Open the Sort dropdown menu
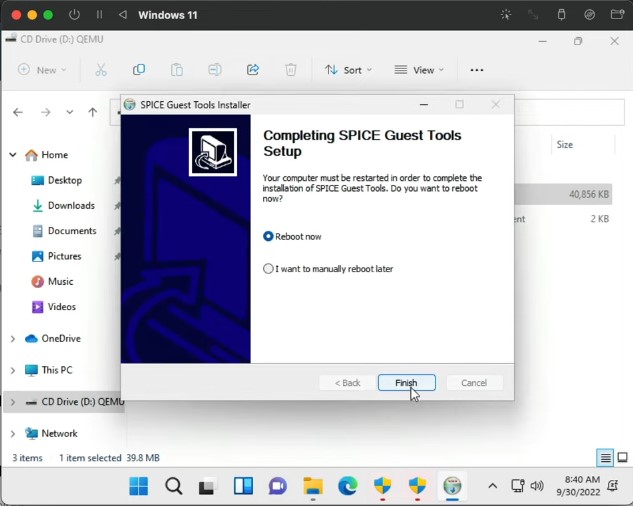The width and height of the screenshot is (633, 506). tap(348, 70)
